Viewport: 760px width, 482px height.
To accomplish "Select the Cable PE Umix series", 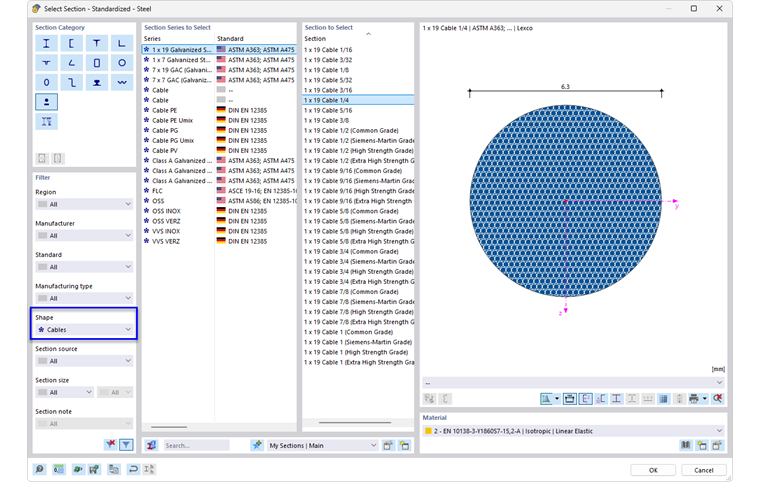I will click(175, 120).
